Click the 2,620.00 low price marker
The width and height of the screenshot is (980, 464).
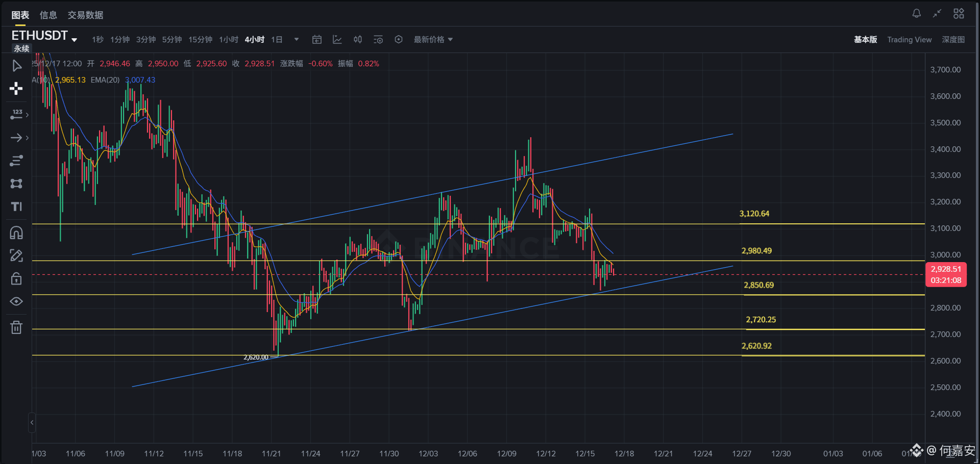click(256, 357)
